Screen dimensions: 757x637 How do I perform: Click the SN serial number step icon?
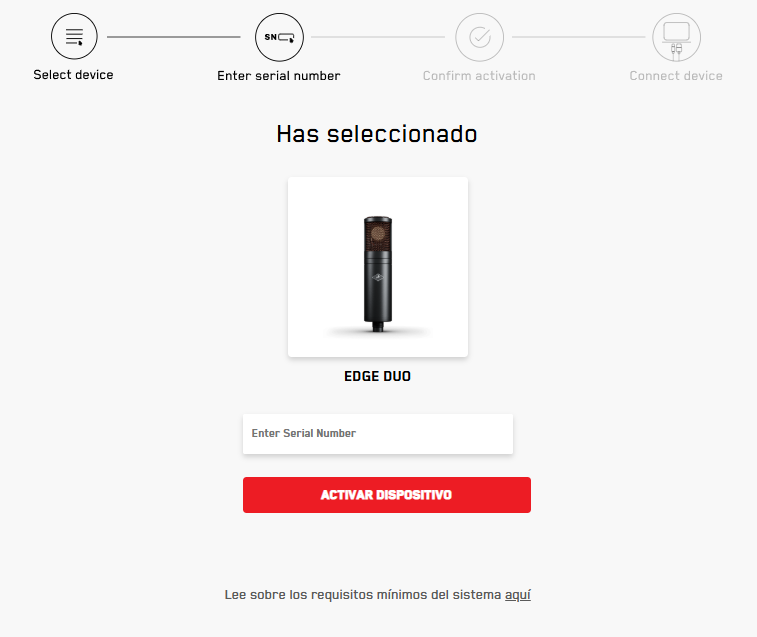[279, 37]
